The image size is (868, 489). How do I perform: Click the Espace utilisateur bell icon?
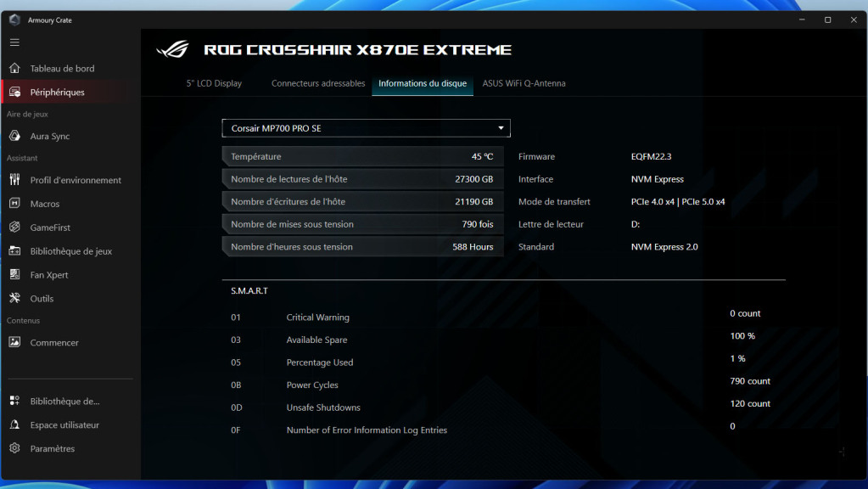pyautogui.click(x=14, y=424)
